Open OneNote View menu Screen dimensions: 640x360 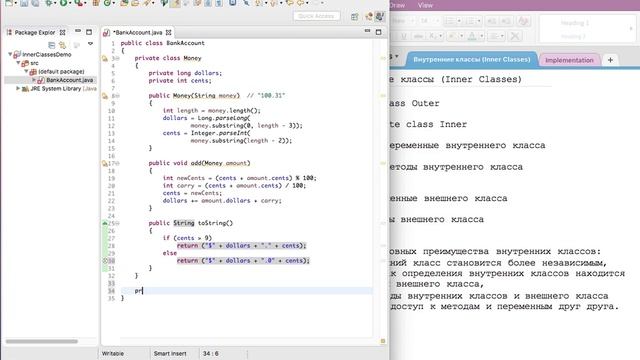coord(425,5)
